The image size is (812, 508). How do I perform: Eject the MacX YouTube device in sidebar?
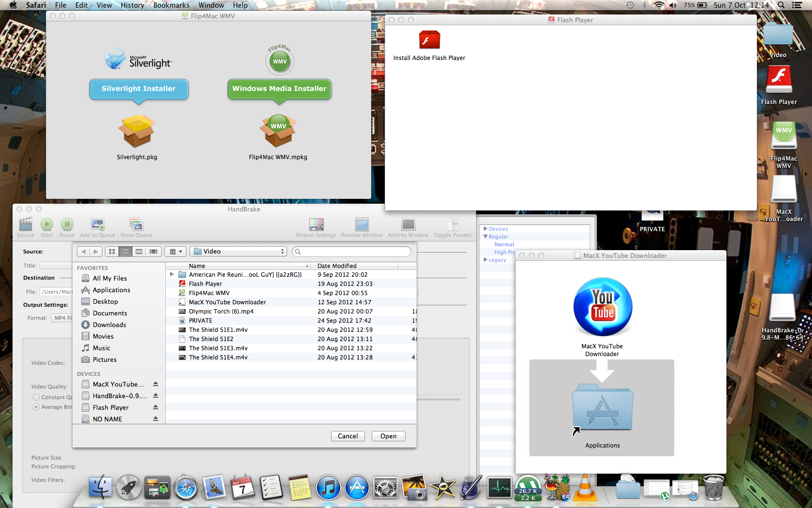point(156,384)
